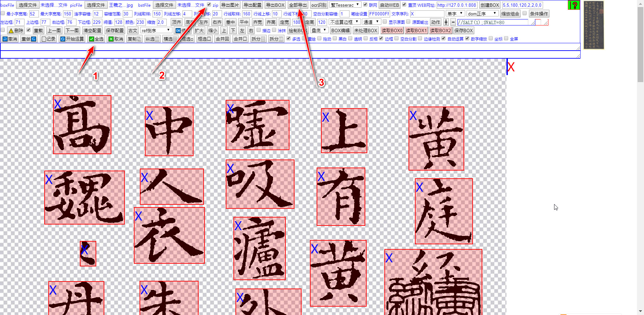Click the minus button beside 动作

point(453,22)
